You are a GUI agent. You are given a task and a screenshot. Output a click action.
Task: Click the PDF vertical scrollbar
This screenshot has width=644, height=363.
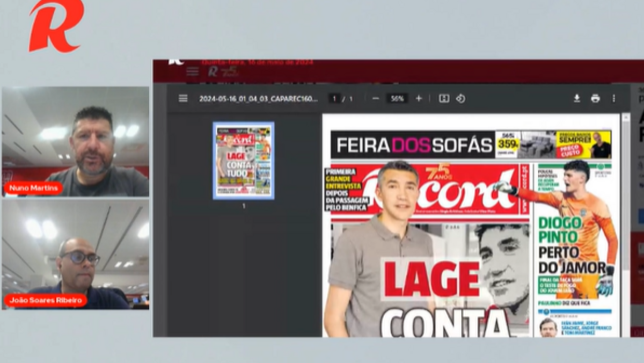pyautogui.click(x=625, y=226)
